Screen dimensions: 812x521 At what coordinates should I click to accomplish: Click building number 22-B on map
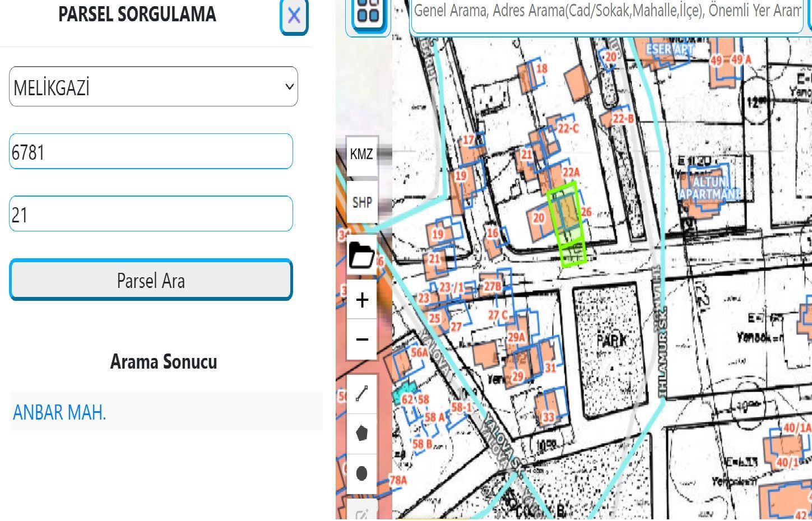pos(623,119)
